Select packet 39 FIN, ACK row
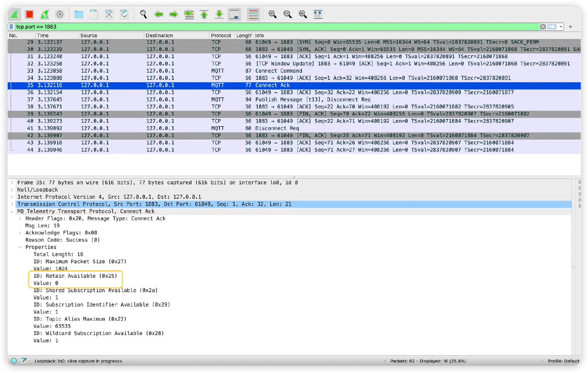The image size is (588, 373). click(294, 114)
